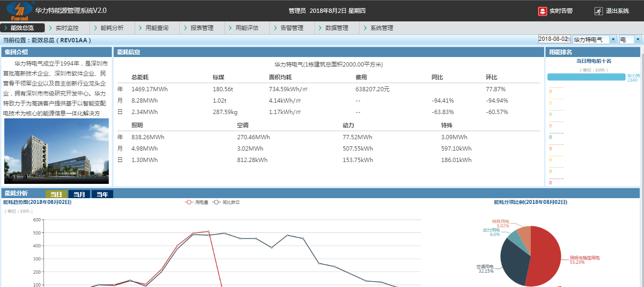Screen dimensions: 644x287
Task: Click the -94.41% 同比 value
Action: tap(443, 100)
